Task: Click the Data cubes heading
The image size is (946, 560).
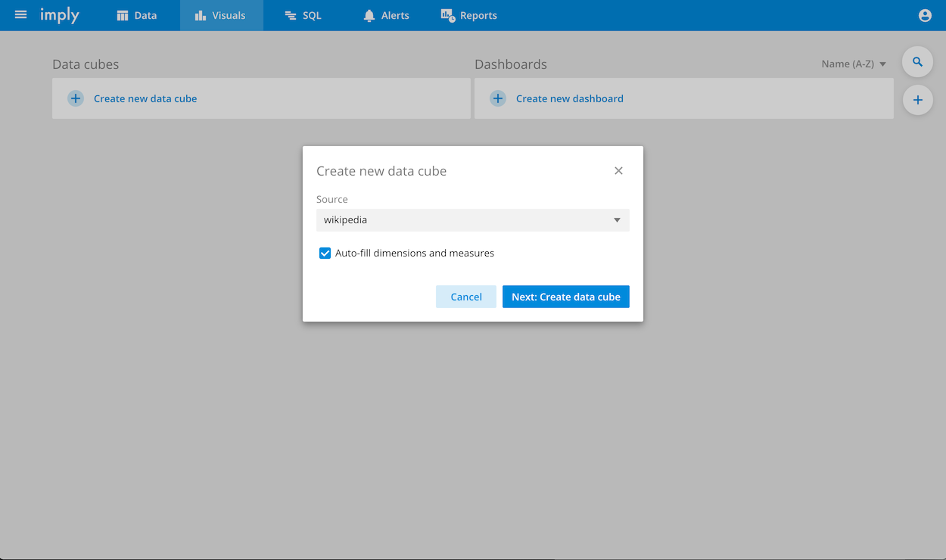Action: 86,64
